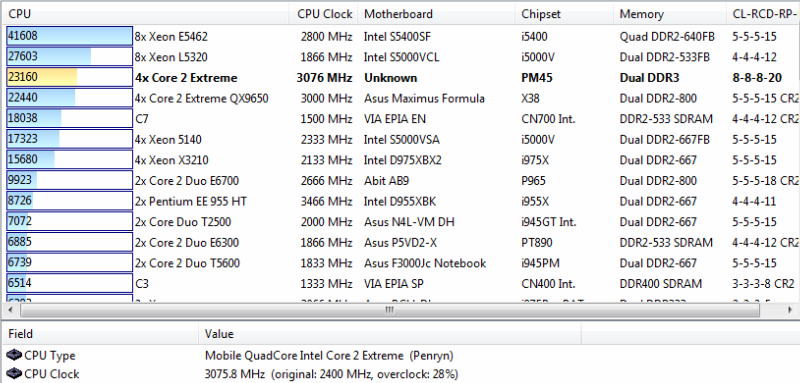Select the 8x Xeon L5320 row
The height and width of the screenshot is (383, 800).
tap(402, 57)
